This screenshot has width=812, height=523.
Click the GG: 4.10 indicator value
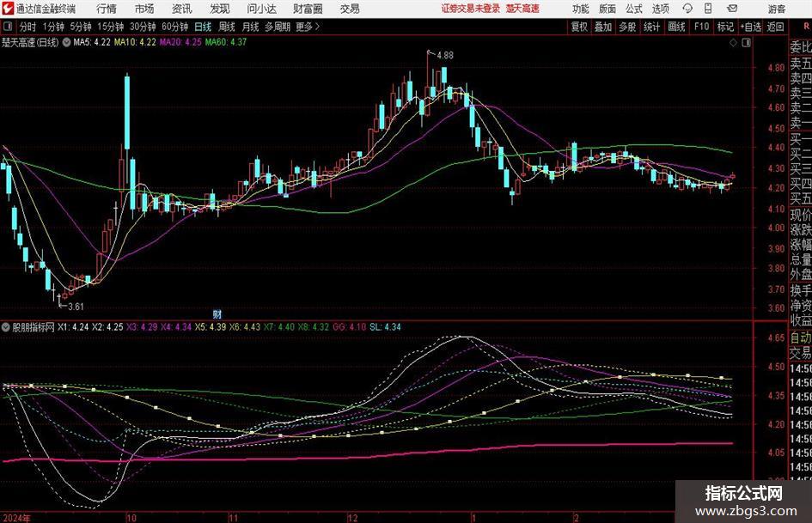click(349, 327)
